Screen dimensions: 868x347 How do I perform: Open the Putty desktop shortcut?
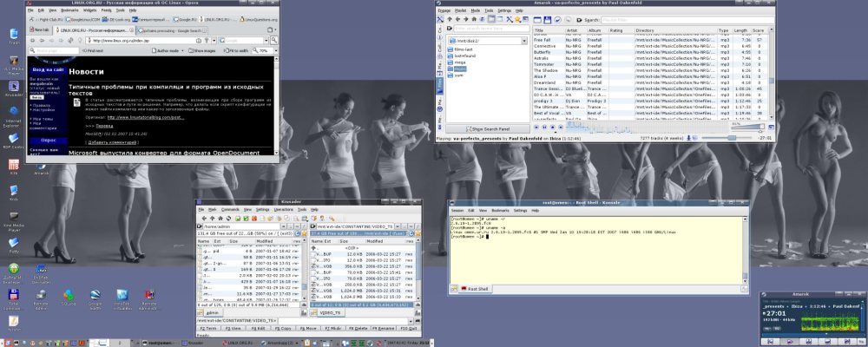pos(14,244)
